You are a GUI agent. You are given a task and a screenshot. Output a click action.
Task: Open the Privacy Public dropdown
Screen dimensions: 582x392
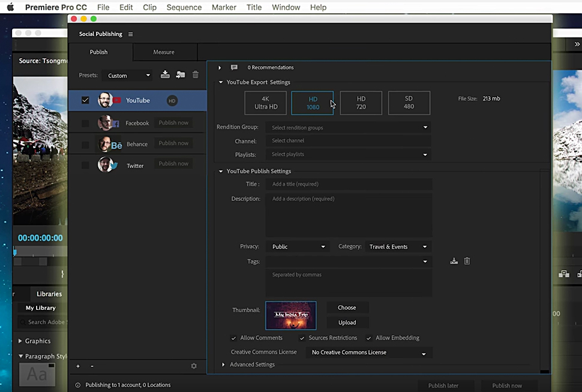pyautogui.click(x=298, y=246)
